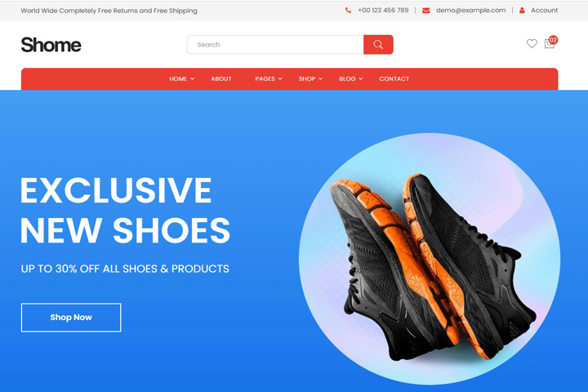Open the ABOUT menu item
Screen dimensions: 588x392
[x=220, y=78]
